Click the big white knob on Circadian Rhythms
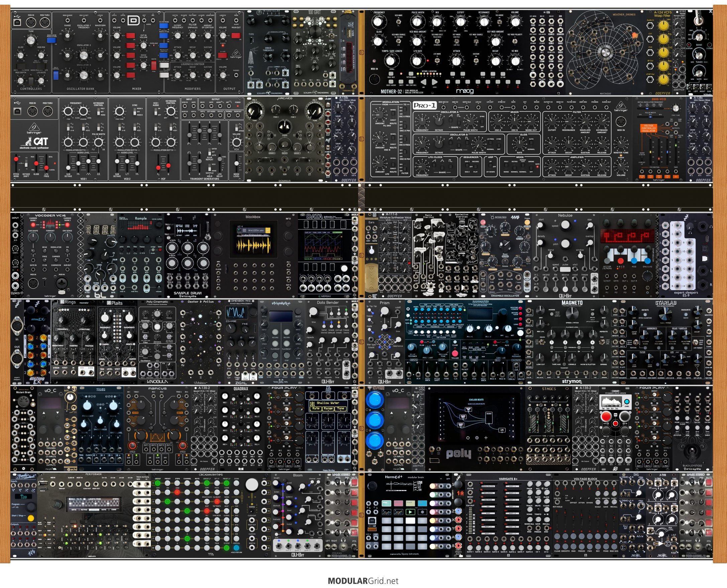 251,485
